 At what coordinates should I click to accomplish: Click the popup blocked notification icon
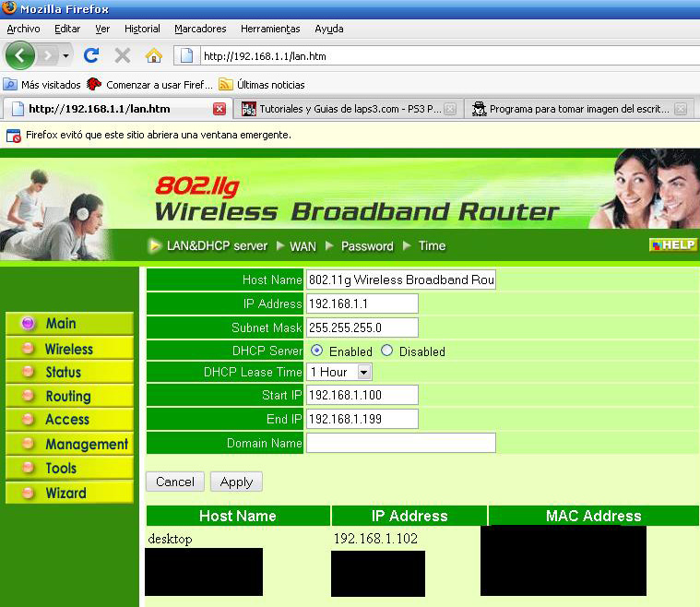click(x=14, y=135)
